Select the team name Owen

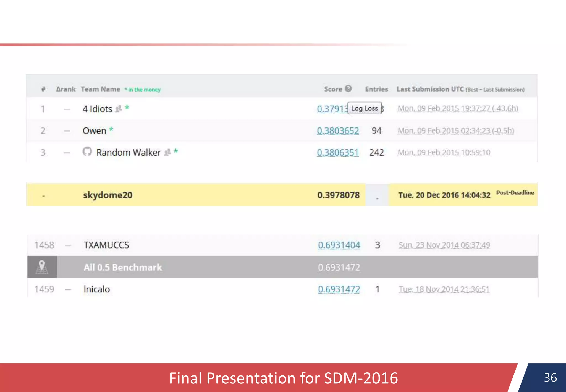click(95, 130)
